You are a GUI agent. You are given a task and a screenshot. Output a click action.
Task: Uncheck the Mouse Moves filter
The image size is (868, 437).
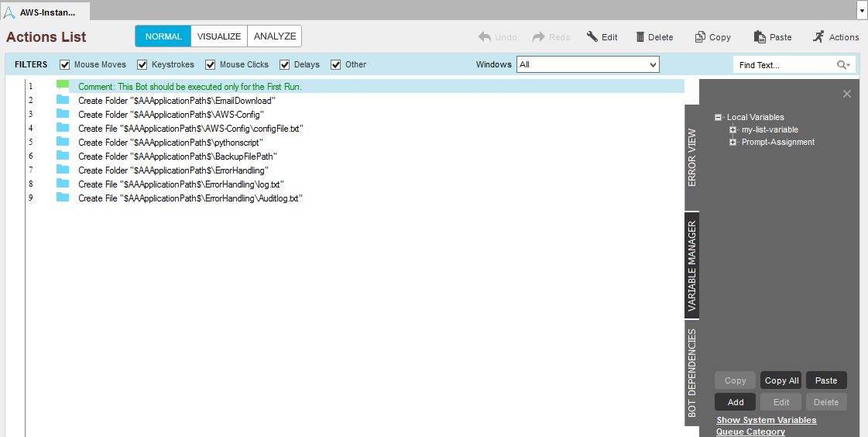pyautogui.click(x=65, y=65)
